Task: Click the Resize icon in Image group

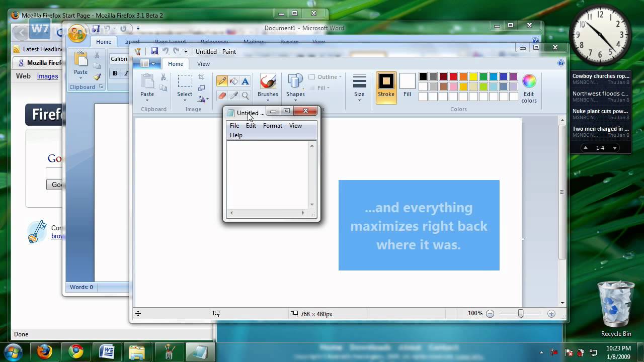Action: [x=201, y=88]
